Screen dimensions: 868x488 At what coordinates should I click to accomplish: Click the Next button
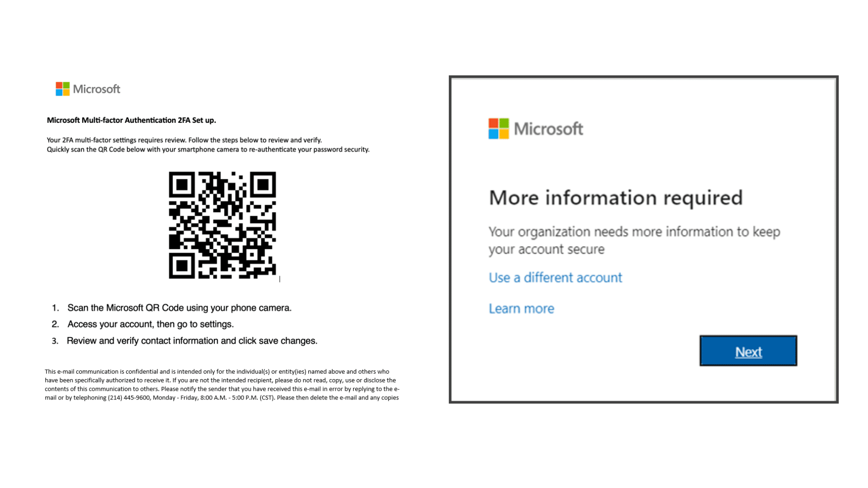tap(748, 351)
